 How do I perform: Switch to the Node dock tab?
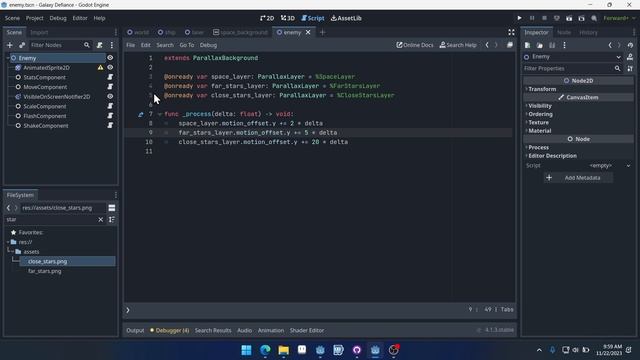[x=564, y=32]
